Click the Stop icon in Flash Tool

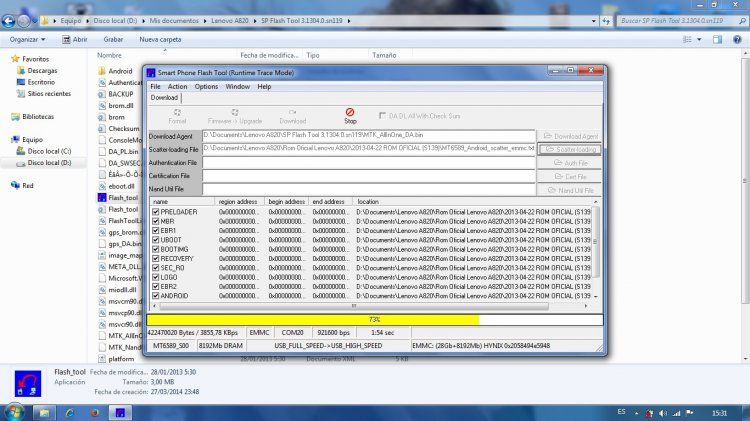tap(350, 115)
